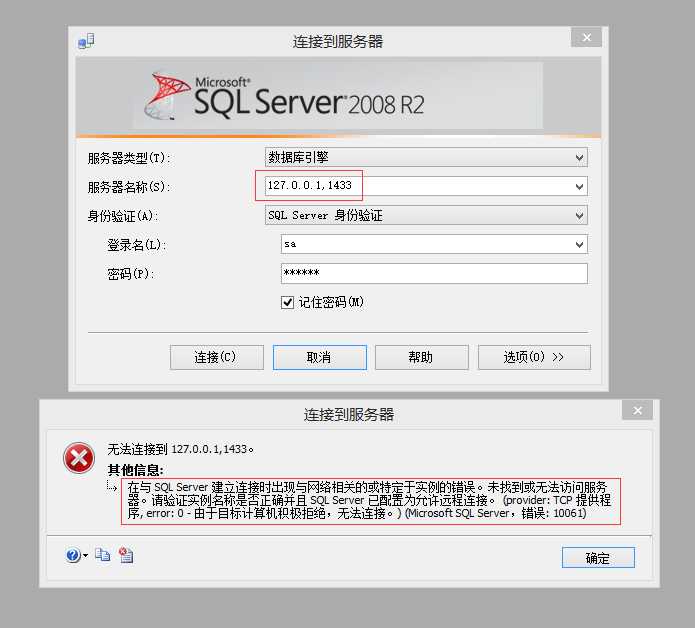695x628 pixels.
Task: Show technical details icon in error dialog
Action: [x=126, y=554]
